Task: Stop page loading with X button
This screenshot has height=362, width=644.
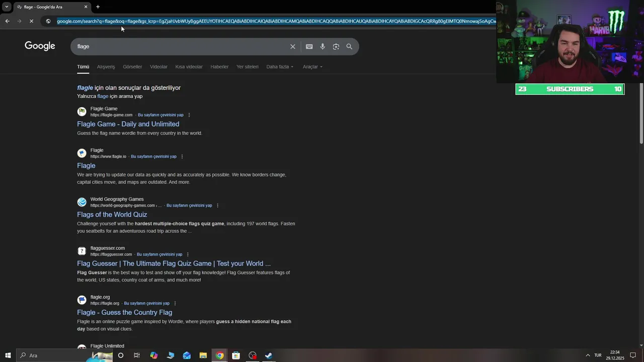Action: tap(31, 21)
